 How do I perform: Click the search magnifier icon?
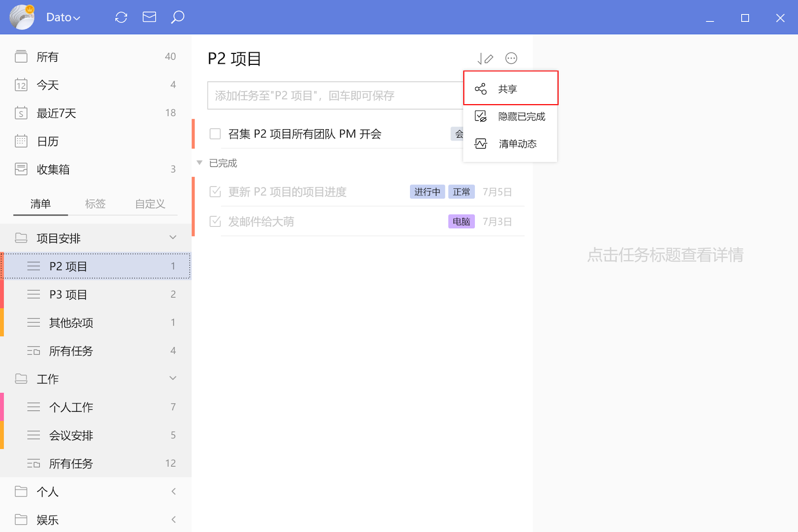[x=178, y=17]
